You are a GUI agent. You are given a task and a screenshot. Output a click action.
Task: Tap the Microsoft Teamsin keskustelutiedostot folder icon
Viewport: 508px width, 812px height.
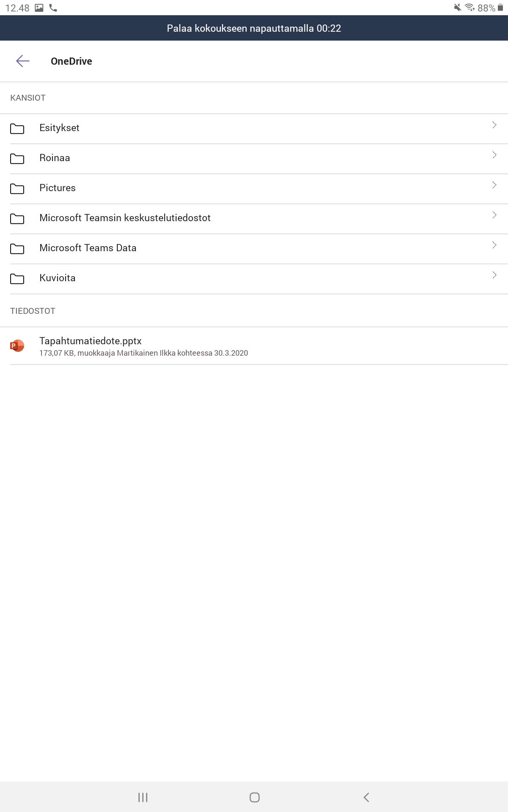click(x=17, y=219)
